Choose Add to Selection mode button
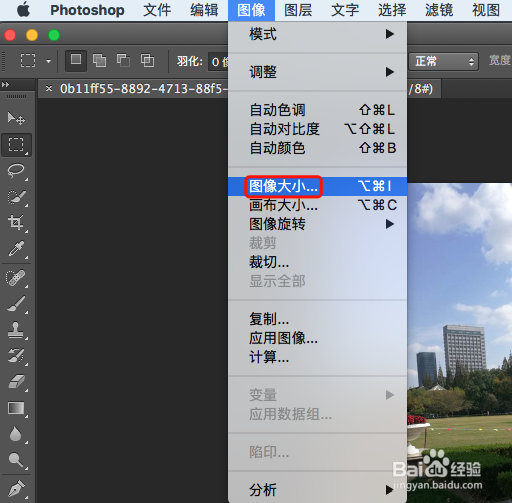The width and height of the screenshot is (512, 503). point(99,61)
